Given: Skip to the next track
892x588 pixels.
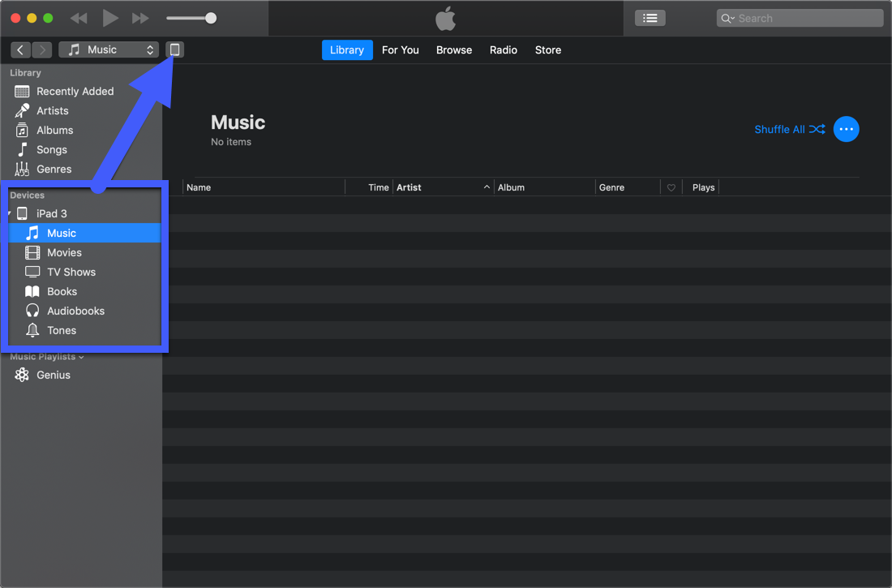Looking at the screenshot, I should 140,18.
